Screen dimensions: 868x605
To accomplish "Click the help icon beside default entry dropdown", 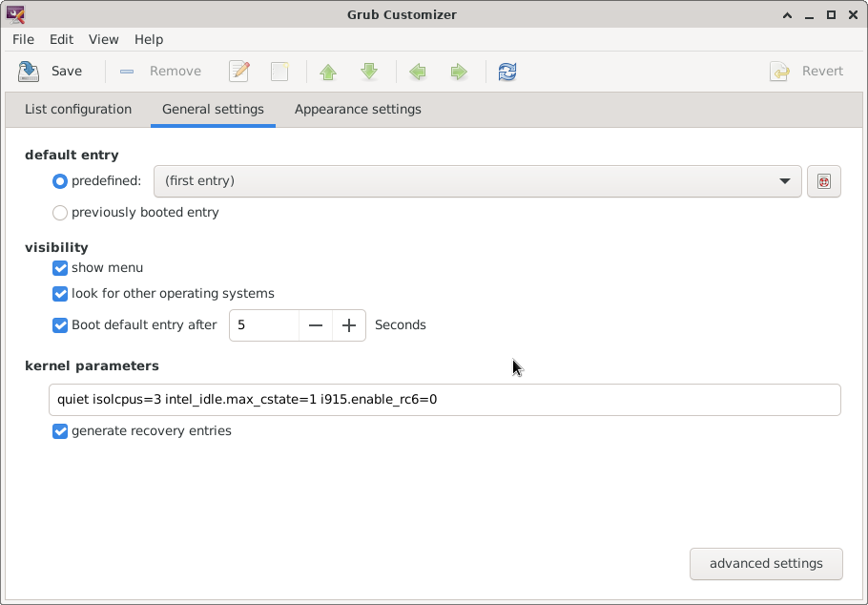I will tap(824, 181).
